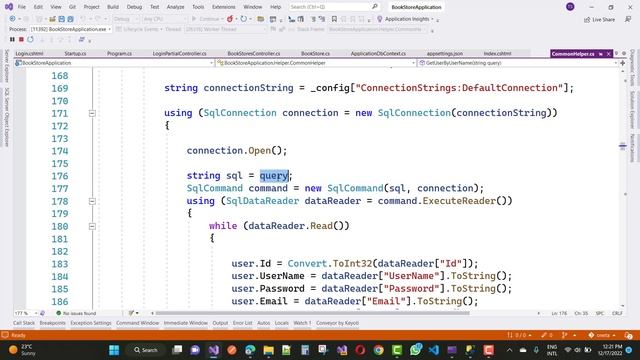Open File Explorer from taskbar
640x360 pixels.
(268, 350)
